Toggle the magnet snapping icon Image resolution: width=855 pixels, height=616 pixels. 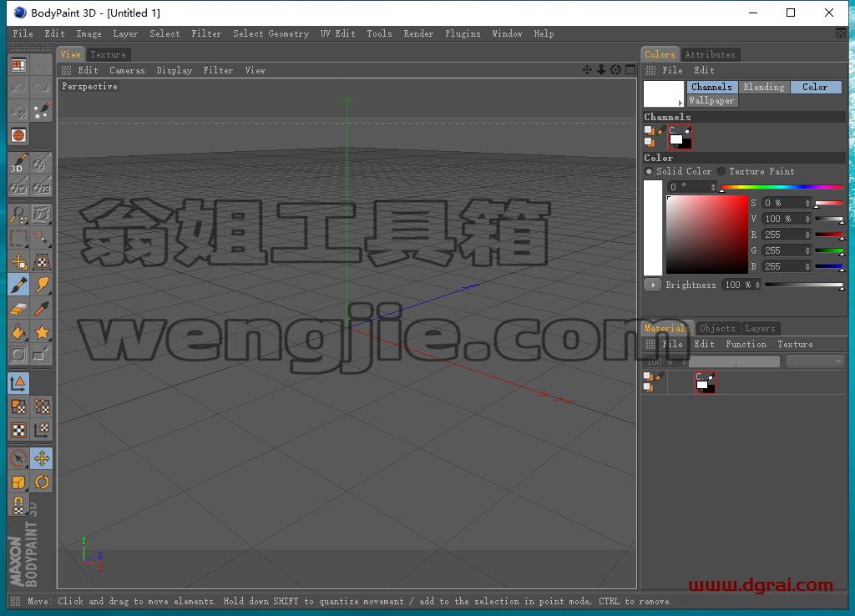[18, 505]
